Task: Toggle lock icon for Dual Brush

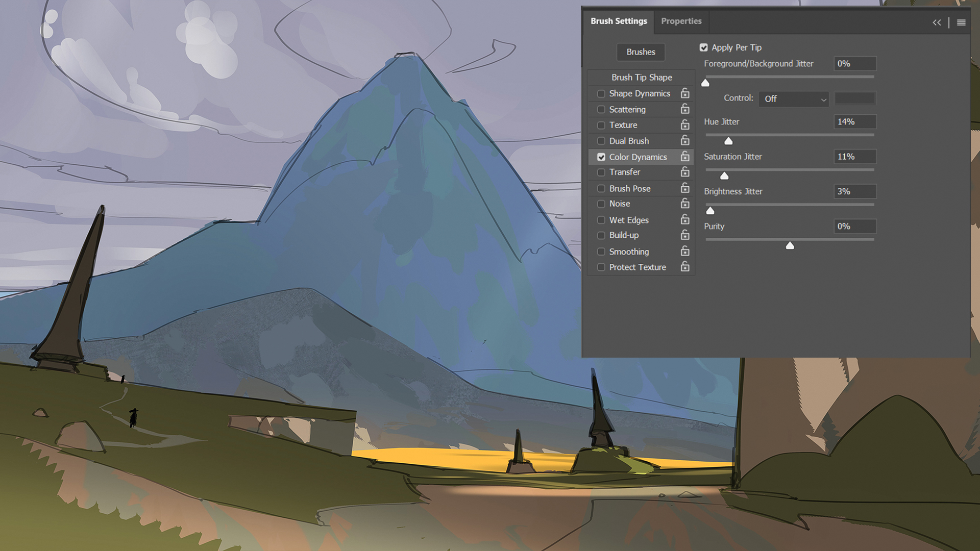Action: coord(685,140)
